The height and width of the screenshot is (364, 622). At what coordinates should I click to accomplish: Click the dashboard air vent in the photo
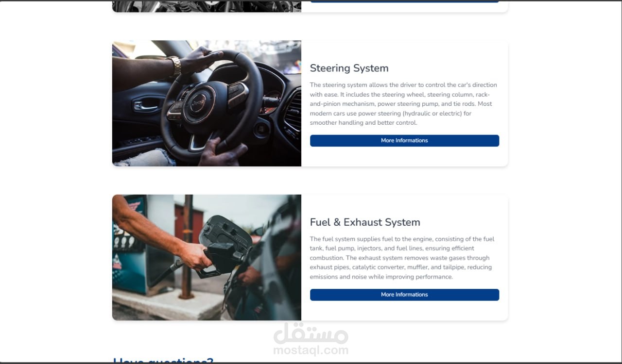[x=293, y=113]
